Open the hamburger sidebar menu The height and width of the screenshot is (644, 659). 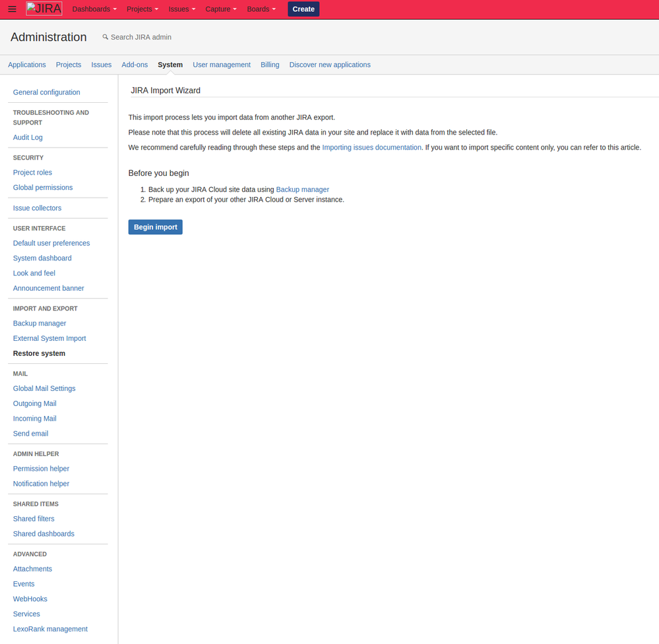click(x=12, y=9)
